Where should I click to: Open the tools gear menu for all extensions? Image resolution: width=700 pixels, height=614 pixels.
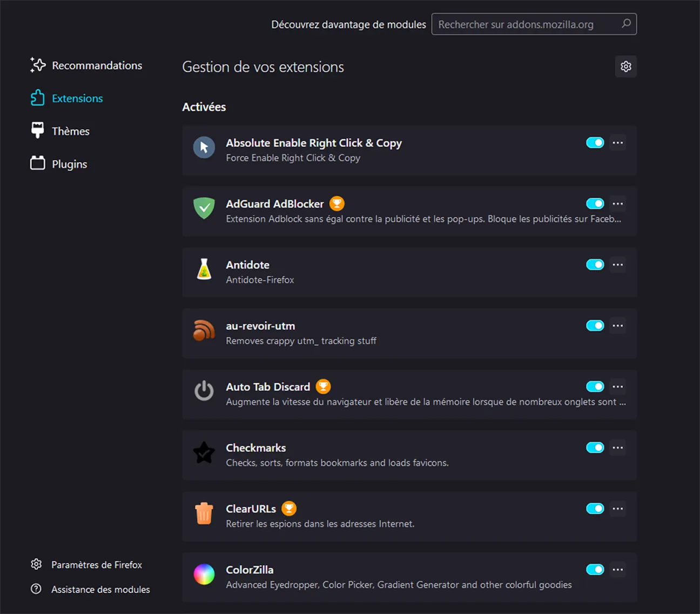626,66
